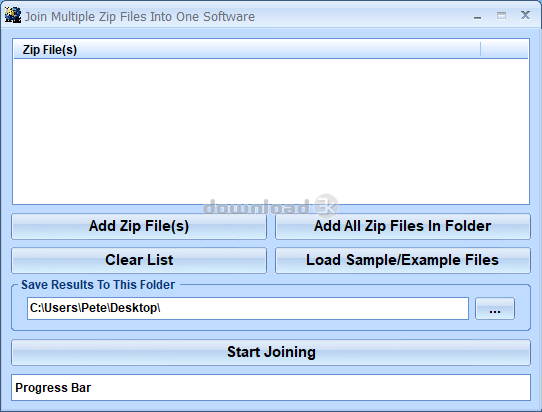Start Joining the zip files
Screen dimensions: 542x412
coord(271,352)
